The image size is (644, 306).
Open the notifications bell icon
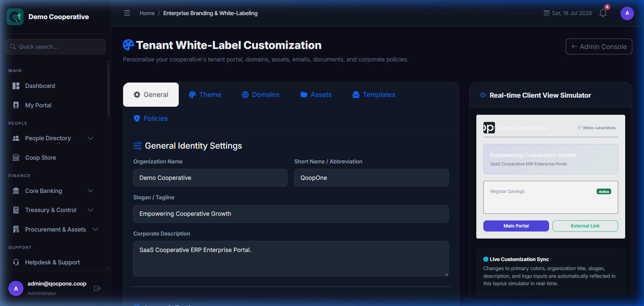[603, 13]
